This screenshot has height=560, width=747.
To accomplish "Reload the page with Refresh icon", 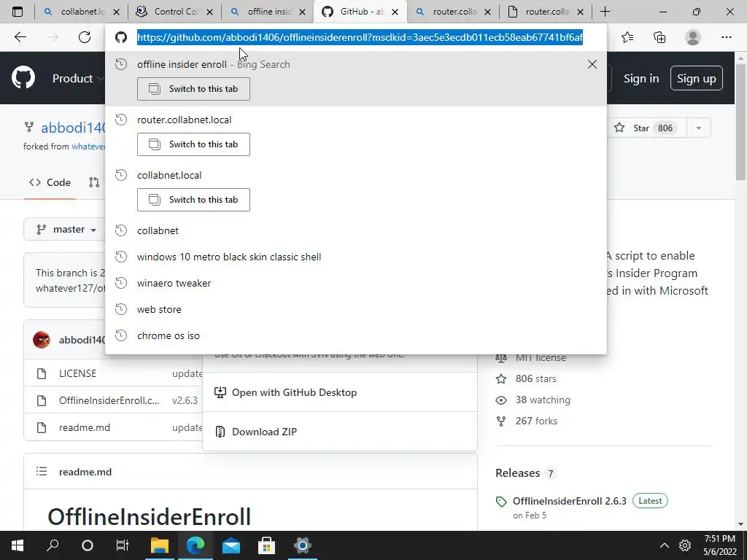I will pos(85,37).
